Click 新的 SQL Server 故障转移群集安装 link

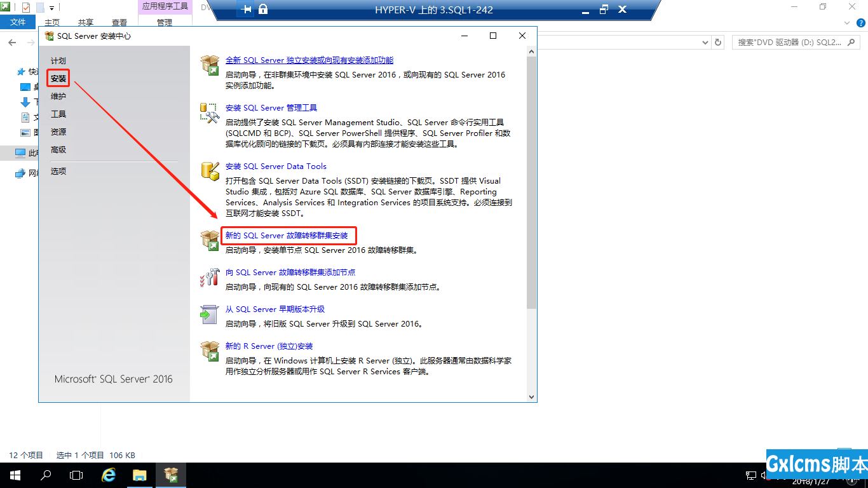coord(287,236)
